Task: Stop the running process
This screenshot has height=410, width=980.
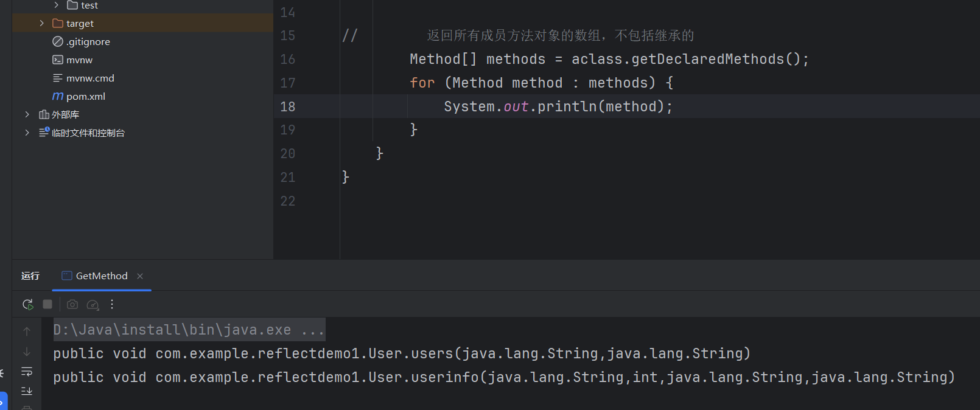Action: tap(47, 304)
